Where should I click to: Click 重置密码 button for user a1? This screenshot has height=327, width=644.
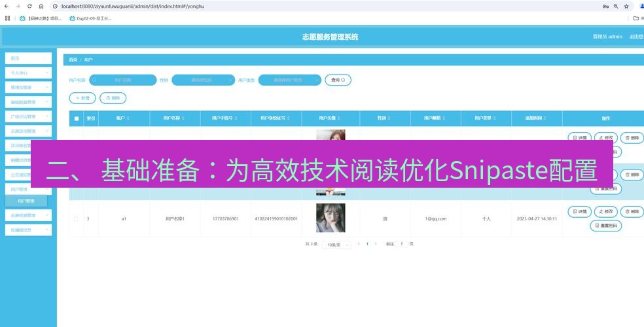pyautogui.click(x=606, y=226)
